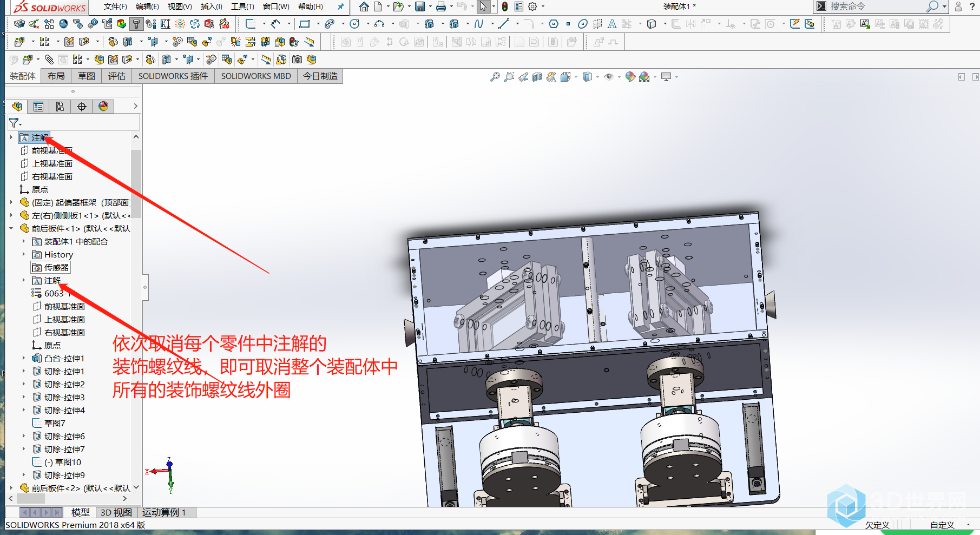The width and height of the screenshot is (980, 535).
Task: Click the Rebuild traffic light icon
Action: [x=505, y=6]
